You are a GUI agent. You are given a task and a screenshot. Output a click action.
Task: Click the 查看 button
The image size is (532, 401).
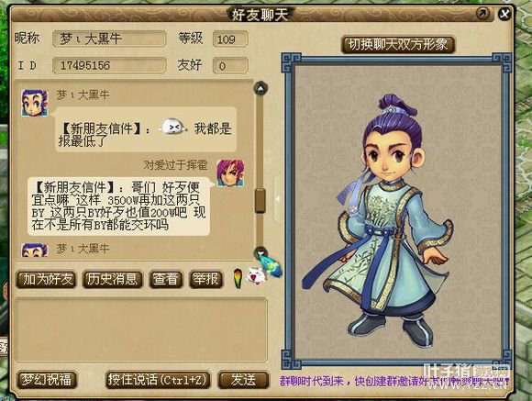(x=166, y=279)
